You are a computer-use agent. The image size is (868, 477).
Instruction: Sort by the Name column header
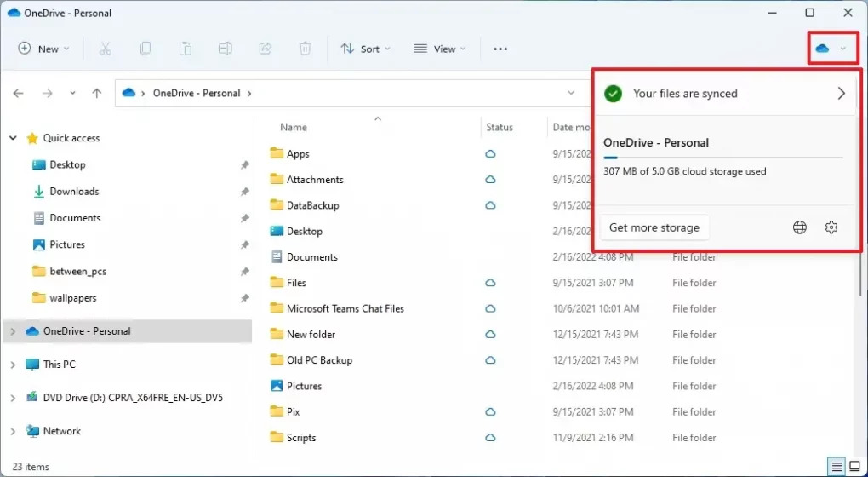click(x=294, y=127)
